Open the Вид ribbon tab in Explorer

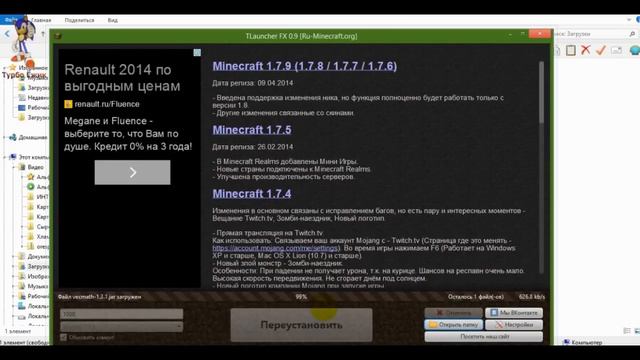coord(113,20)
